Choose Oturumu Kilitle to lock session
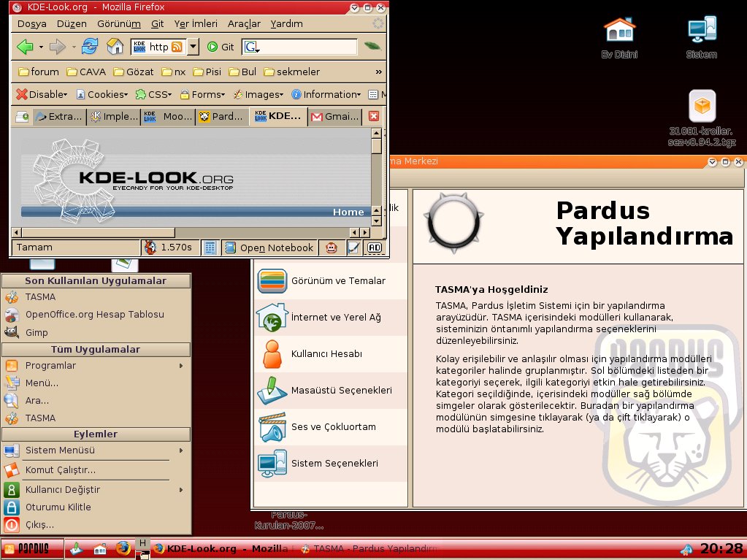 pyautogui.click(x=96, y=507)
